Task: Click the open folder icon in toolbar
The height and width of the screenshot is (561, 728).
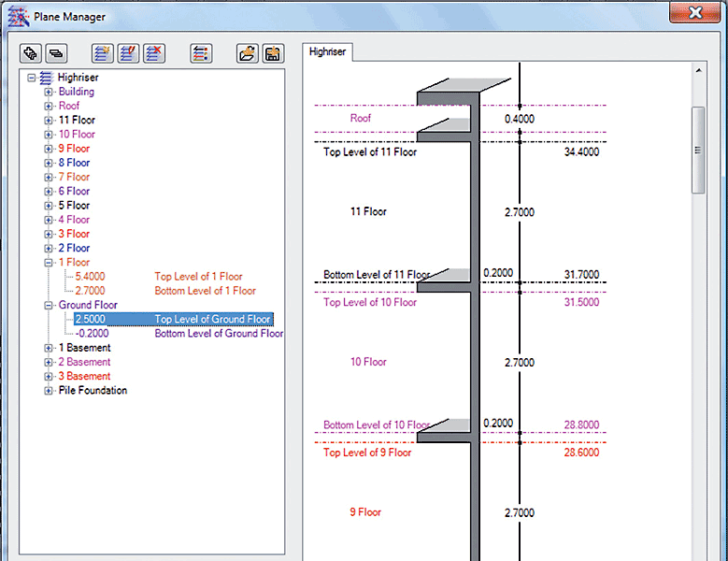Action: (x=247, y=53)
